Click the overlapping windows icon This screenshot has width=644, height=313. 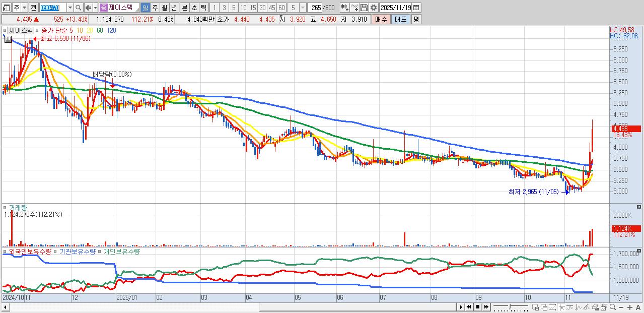coord(545,307)
